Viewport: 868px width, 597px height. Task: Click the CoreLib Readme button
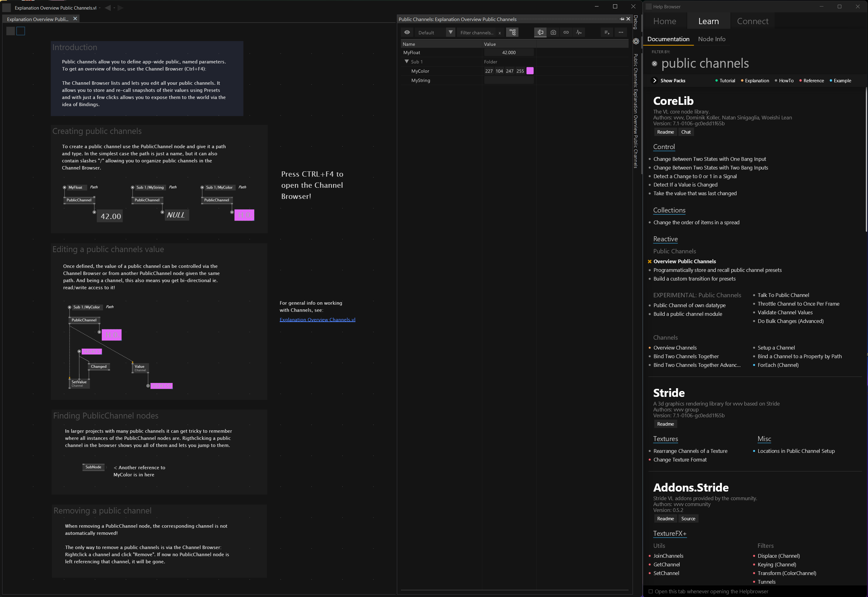click(x=665, y=132)
